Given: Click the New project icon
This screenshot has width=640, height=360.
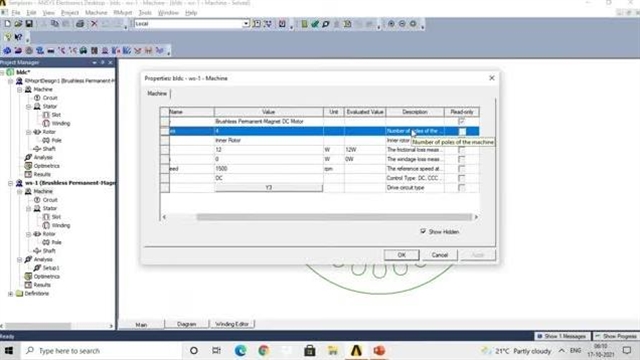Looking at the screenshot, I should click(8, 24).
